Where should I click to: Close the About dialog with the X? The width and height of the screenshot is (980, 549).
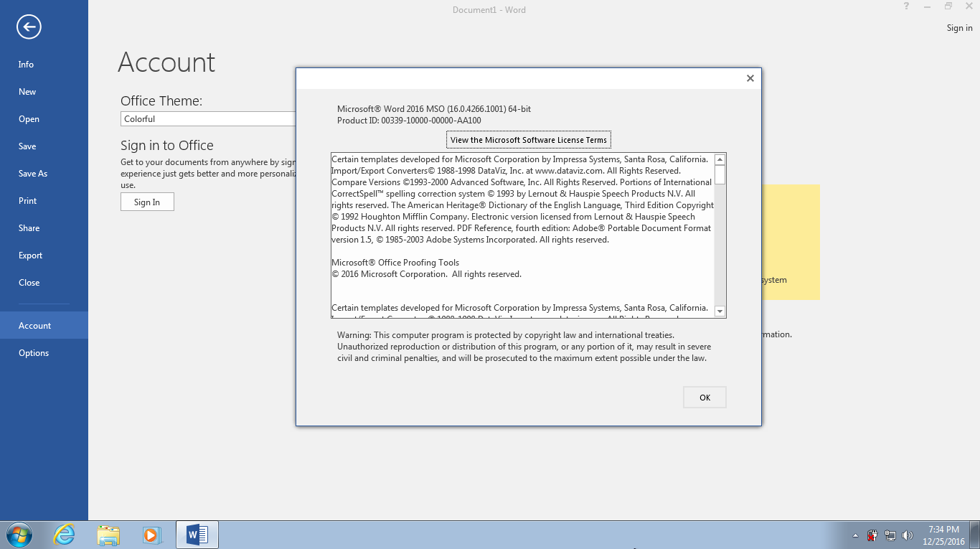click(750, 78)
